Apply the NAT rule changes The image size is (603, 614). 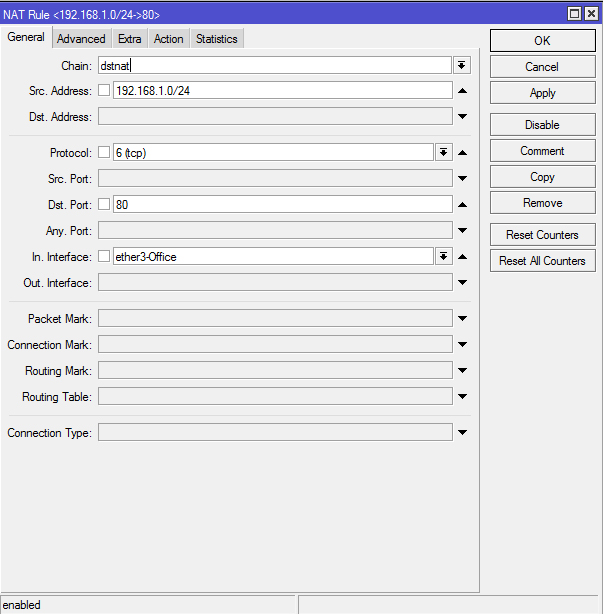[542, 93]
